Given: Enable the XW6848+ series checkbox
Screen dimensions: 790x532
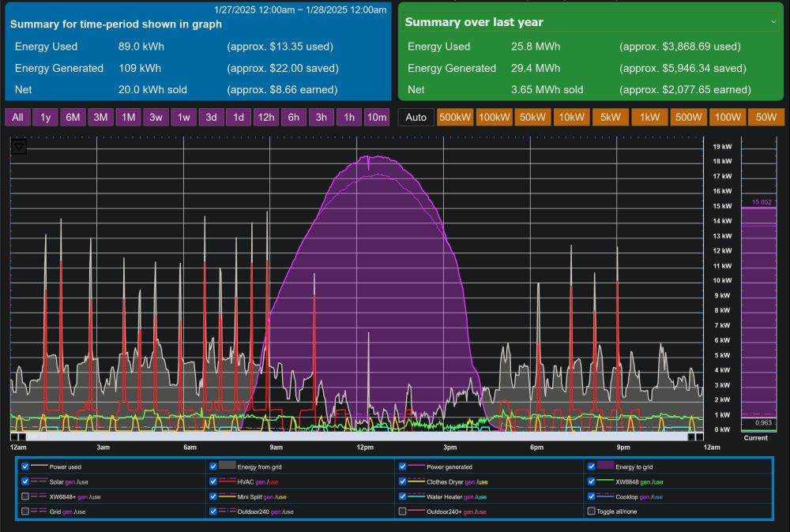Looking at the screenshot, I should coord(26,496).
